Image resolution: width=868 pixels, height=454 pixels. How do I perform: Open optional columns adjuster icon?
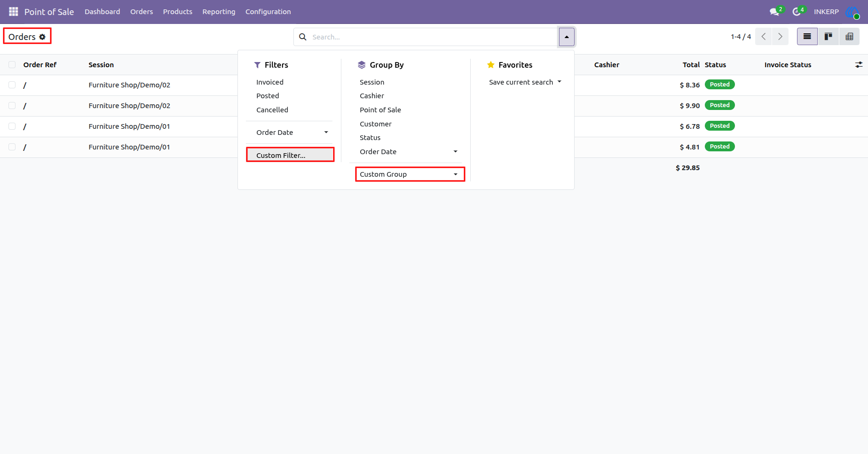click(x=859, y=65)
